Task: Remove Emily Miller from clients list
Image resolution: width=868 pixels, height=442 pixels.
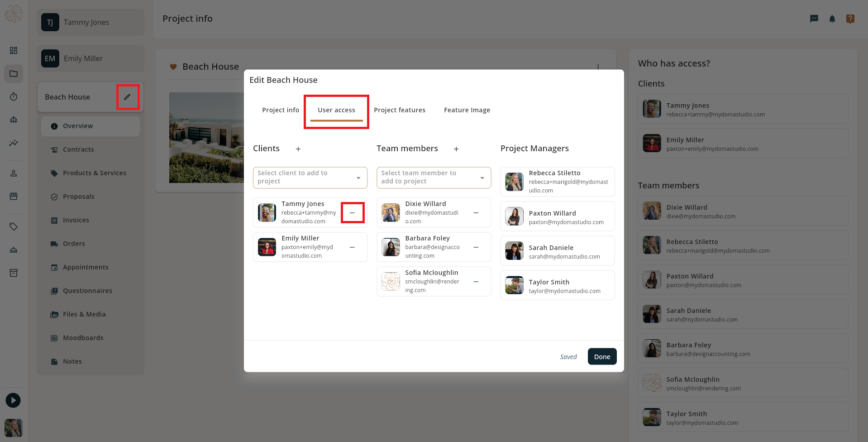Action: point(352,247)
